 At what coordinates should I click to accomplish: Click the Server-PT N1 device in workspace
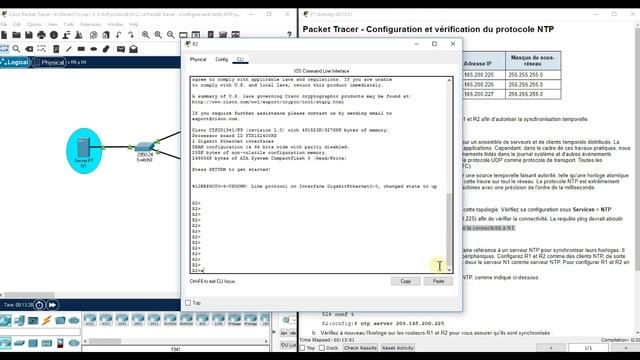84,151
